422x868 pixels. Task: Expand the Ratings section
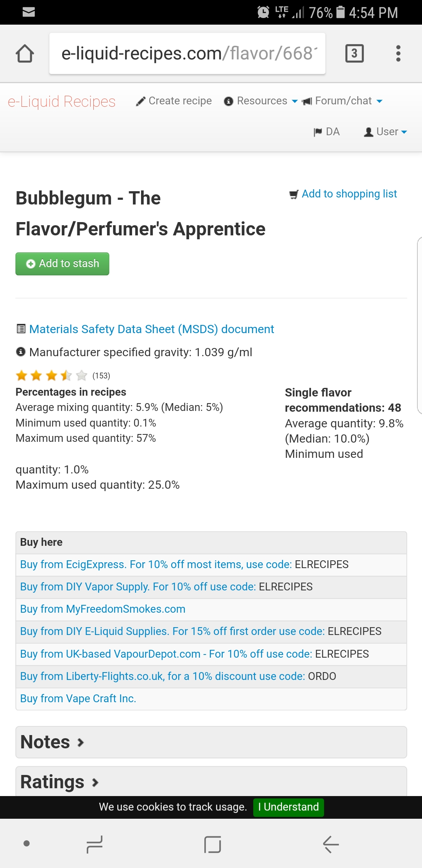pyautogui.click(x=211, y=781)
